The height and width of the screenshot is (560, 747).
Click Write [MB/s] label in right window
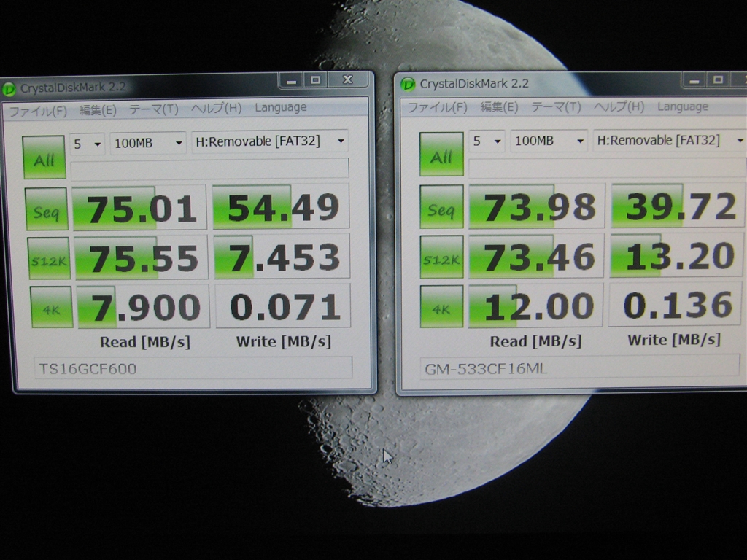pyautogui.click(x=673, y=340)
